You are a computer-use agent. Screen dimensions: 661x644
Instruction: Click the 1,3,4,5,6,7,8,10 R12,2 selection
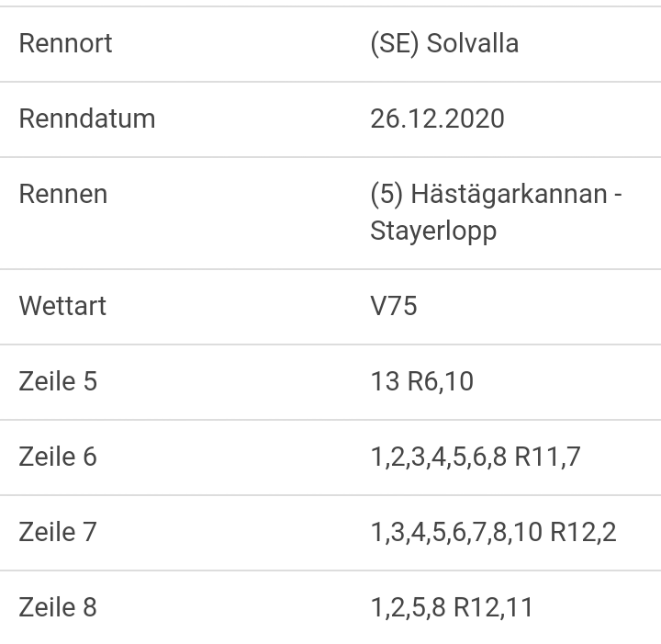point(494,532)
